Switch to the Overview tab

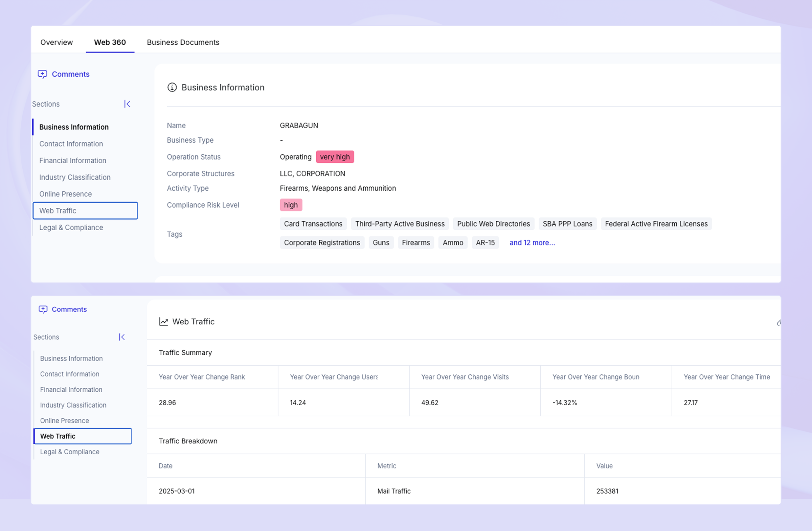57,42
